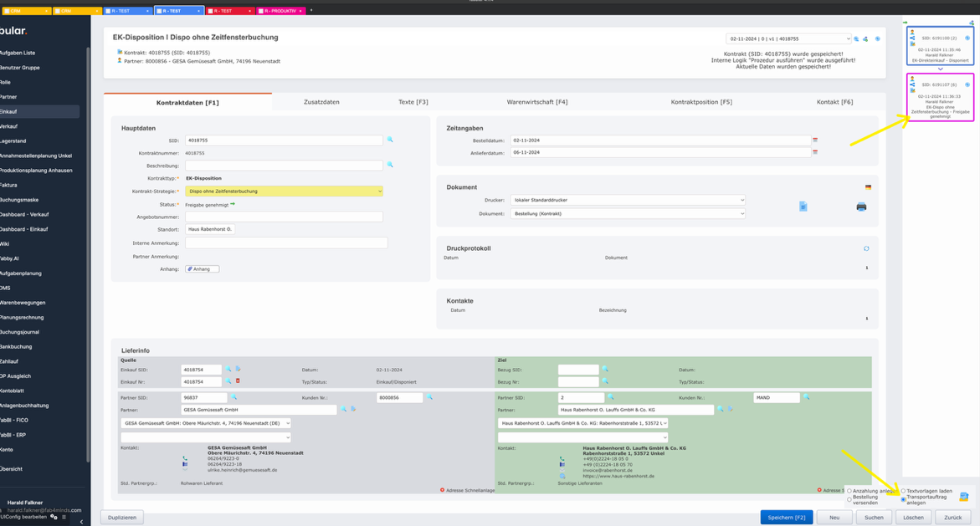The width and height of the screenshot is (980, 526).
Task: Open calendar picker for Bestelldatum
Action: tap(815, 140)
